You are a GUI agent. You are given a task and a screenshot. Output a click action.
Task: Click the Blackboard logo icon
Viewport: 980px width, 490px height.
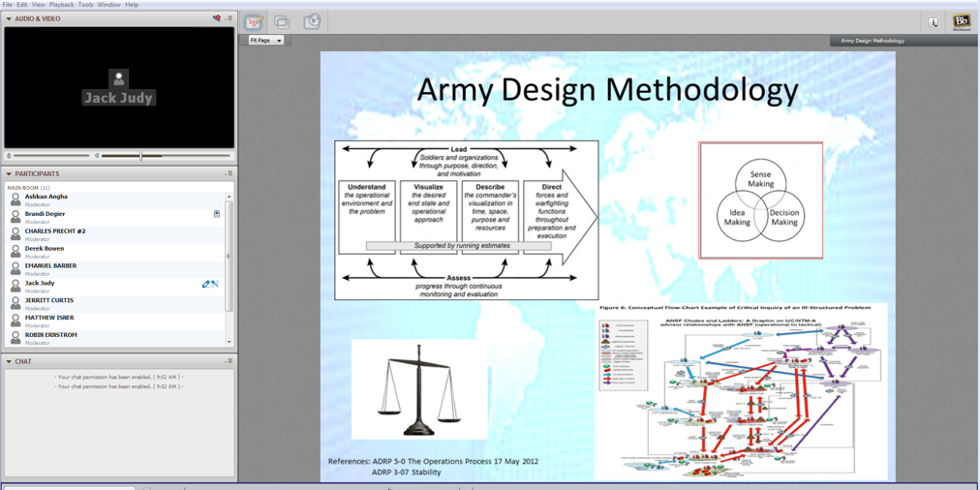coord(961,21)
